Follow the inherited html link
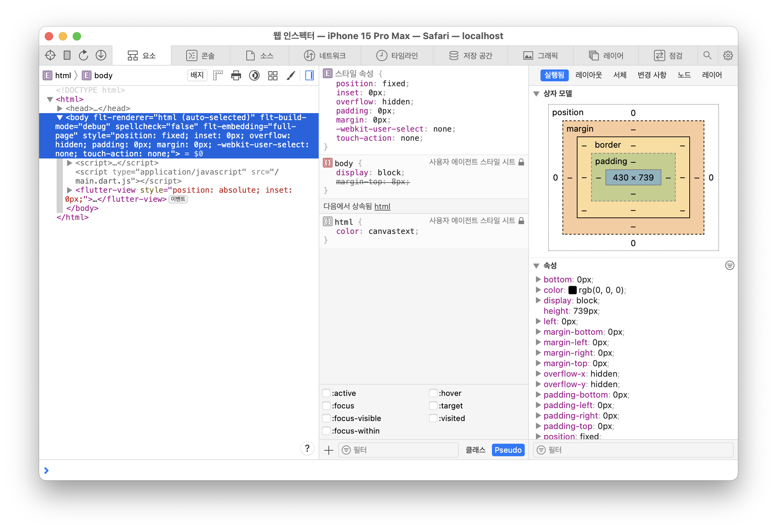This screenshot has width=777, height=532. pyautogui.click(x=382, y=206)
